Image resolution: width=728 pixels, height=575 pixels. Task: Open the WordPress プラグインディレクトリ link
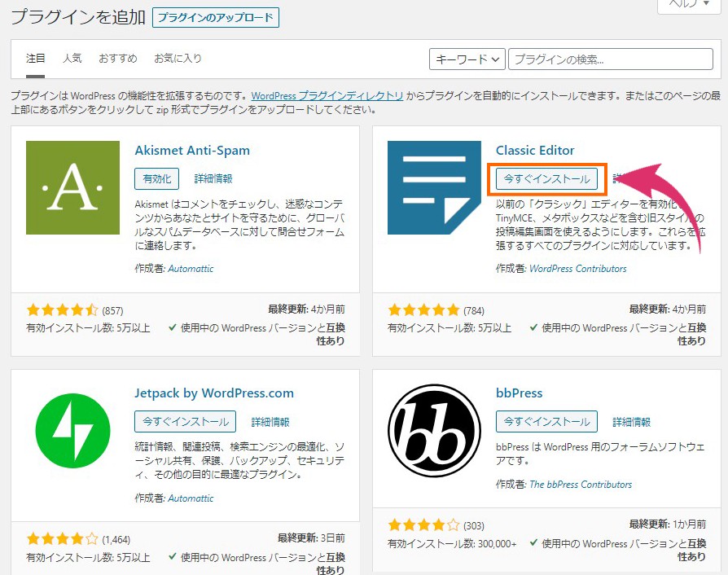pos(327,96)
